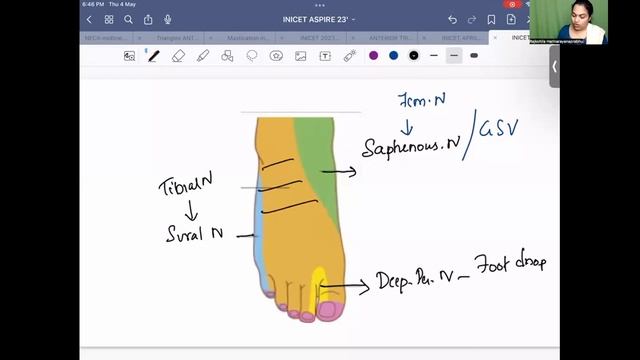Open the Elements sticker tool

pyautogui.click(x=276, y=56)
